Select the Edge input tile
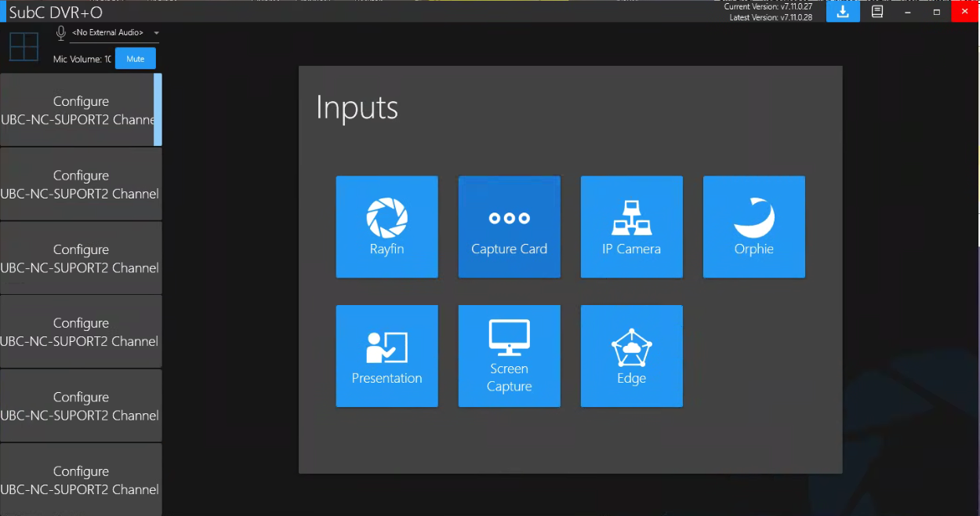980x516 pixels. click(631, 356)
